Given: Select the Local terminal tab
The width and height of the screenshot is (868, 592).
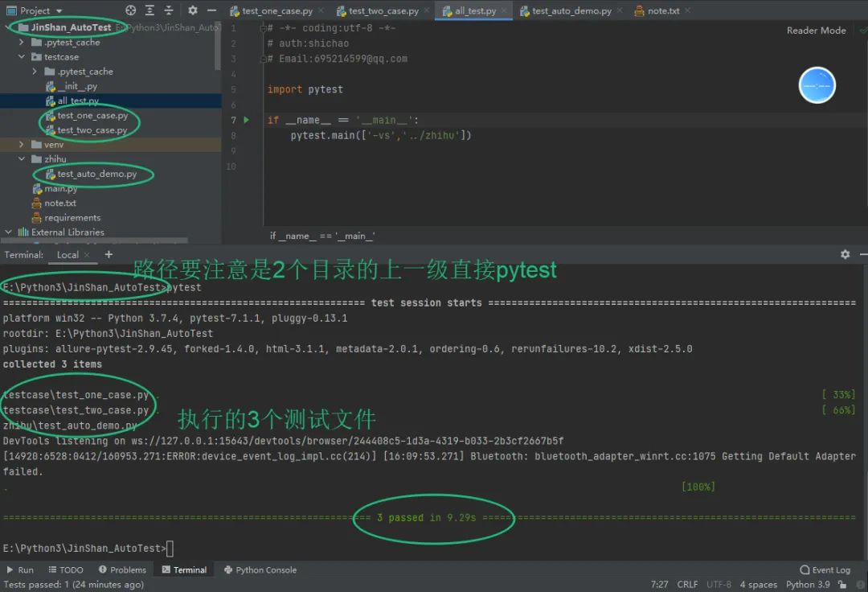Looking at the screenshot, I should point(68,255).
